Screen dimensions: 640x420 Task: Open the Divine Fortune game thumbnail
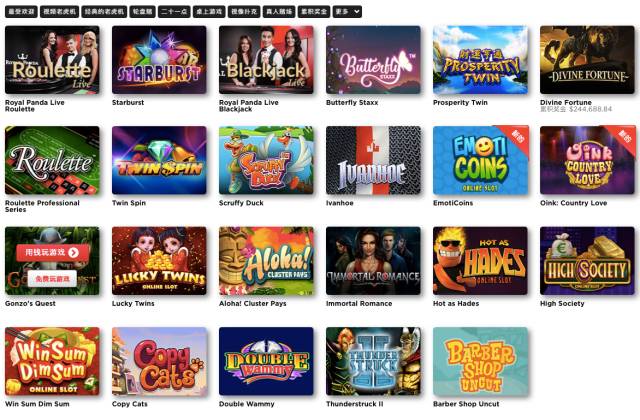click(587, 60)
